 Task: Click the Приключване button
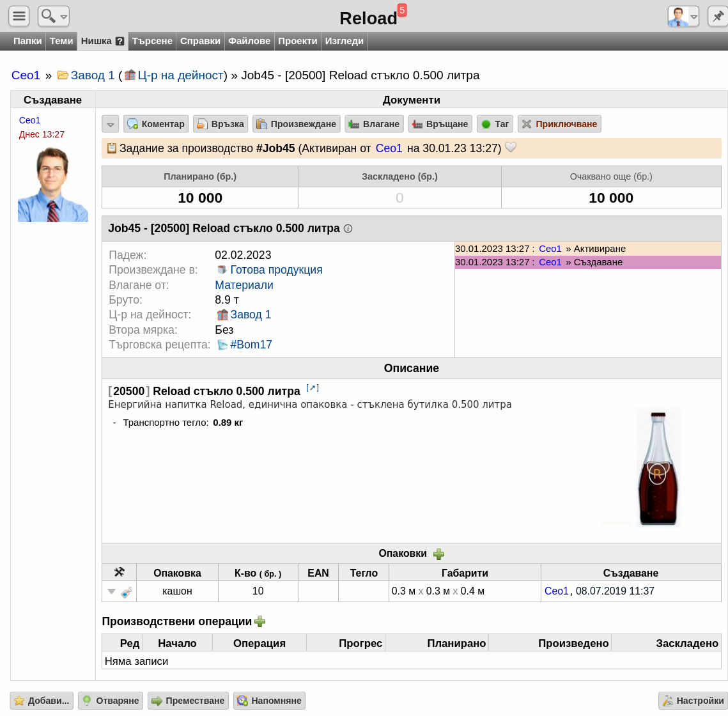coord(559,124)
